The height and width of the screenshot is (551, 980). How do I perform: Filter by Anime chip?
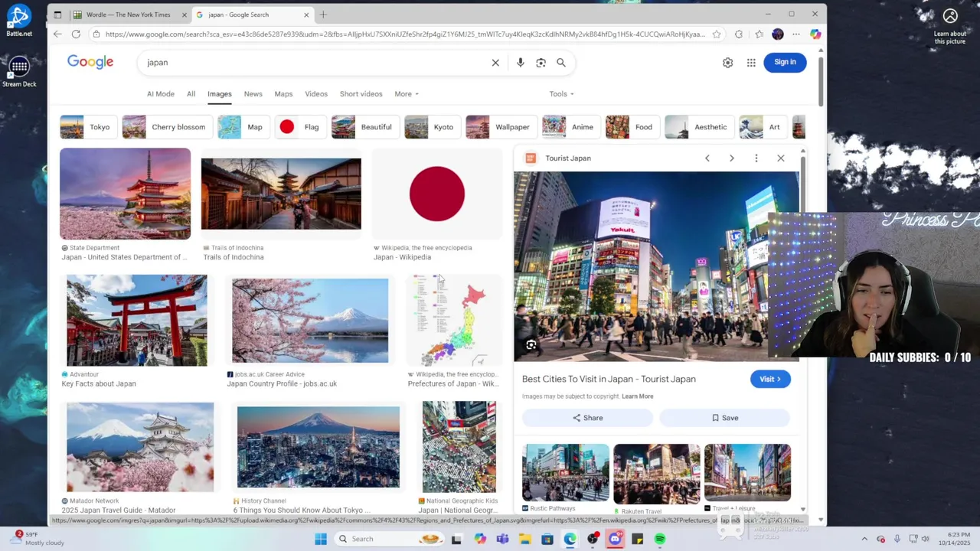[570, 127]
